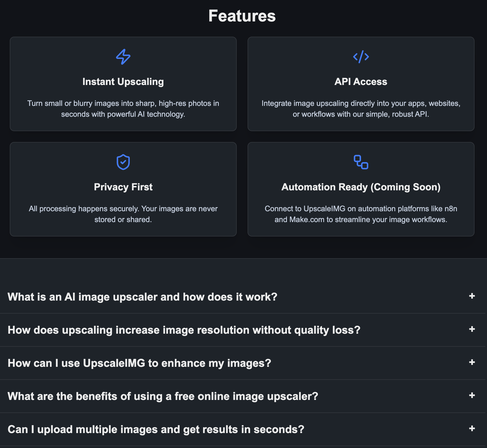Click the Features section heading

(242, 16)
